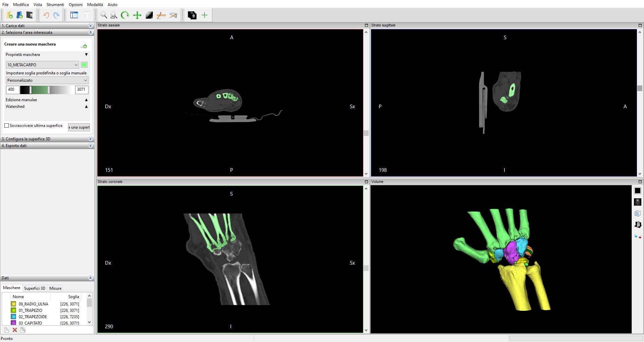Viewport: 644px width, 342px height.
Task: Select the linear measure ruler tool
Action: point(161,15)
